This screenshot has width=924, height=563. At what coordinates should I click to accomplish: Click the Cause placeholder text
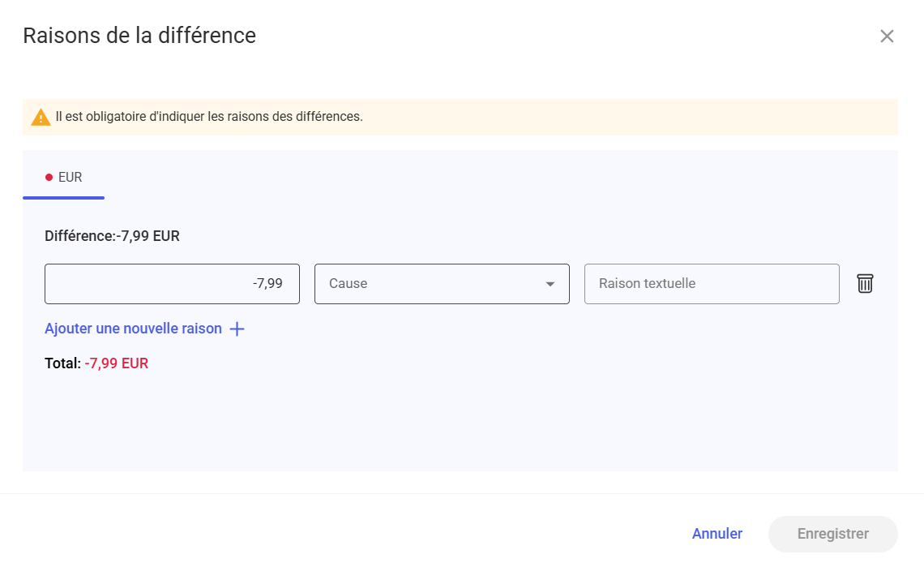(x=348, y=284)
